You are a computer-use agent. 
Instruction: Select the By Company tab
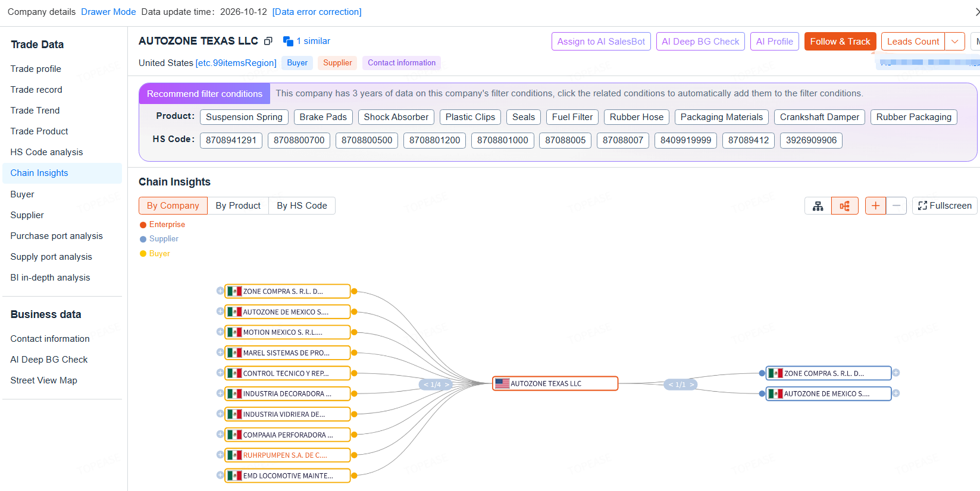click(173, 206)
